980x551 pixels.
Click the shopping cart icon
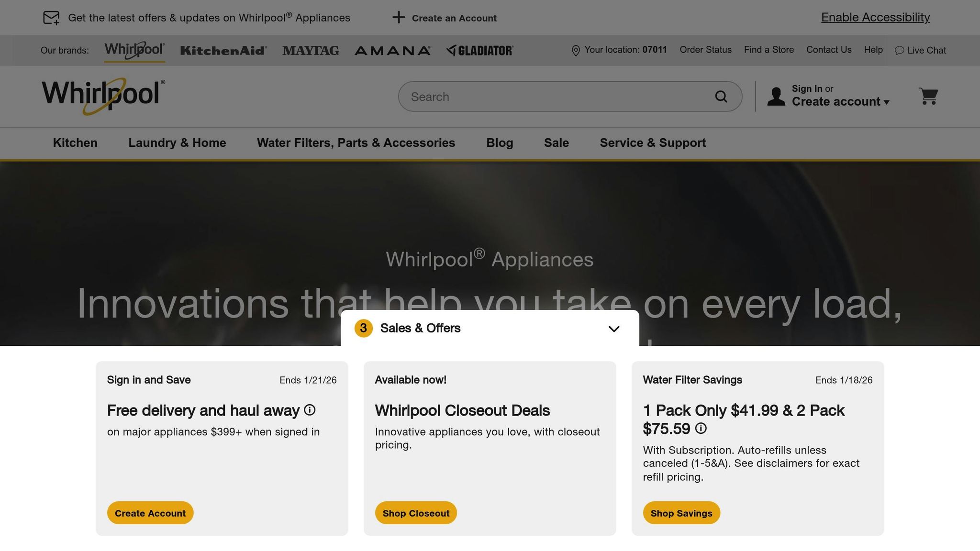928,96
